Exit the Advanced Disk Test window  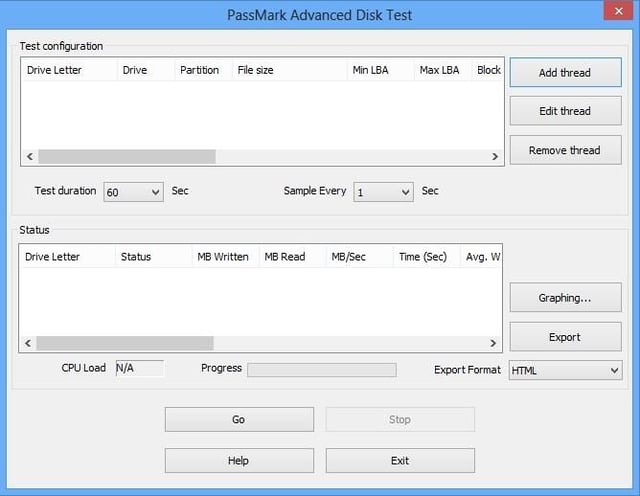tap(400, 460)
